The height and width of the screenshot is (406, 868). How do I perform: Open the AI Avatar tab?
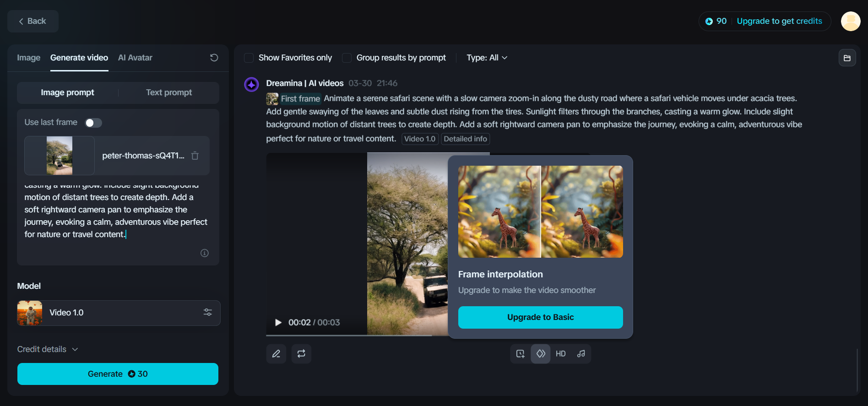(135, 58)
